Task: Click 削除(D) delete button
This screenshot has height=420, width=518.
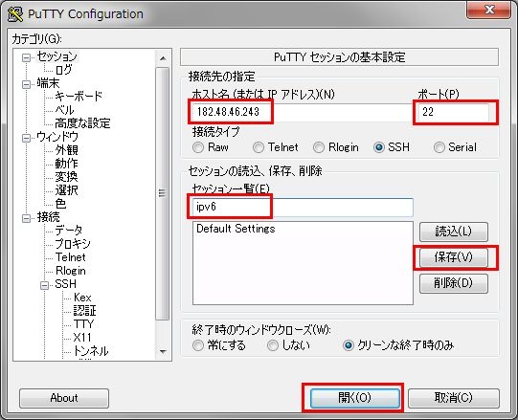Action: click(454, 283)
